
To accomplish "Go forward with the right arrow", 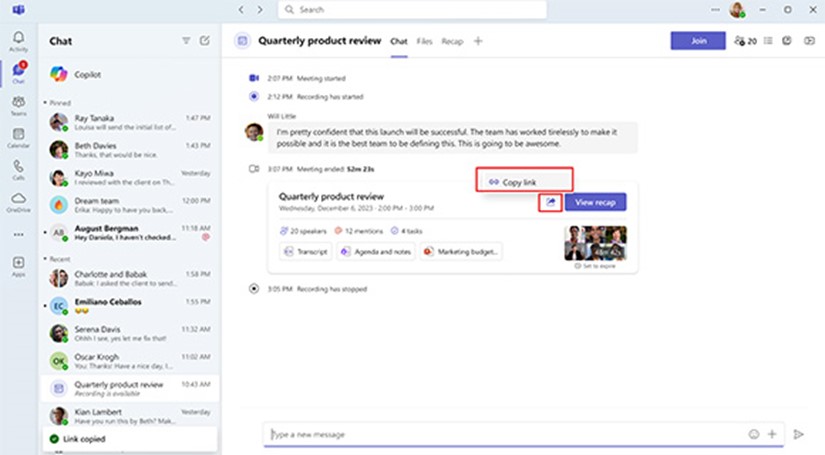I will point(260,9).
